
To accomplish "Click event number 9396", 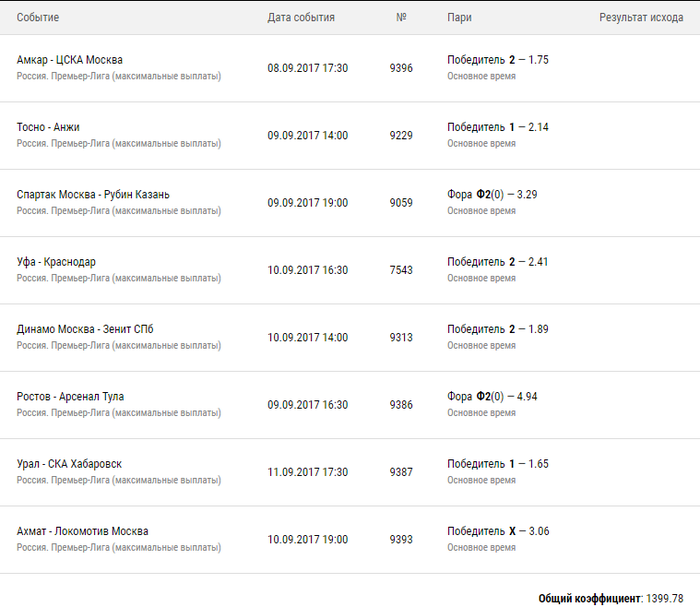I will point(401,68).
